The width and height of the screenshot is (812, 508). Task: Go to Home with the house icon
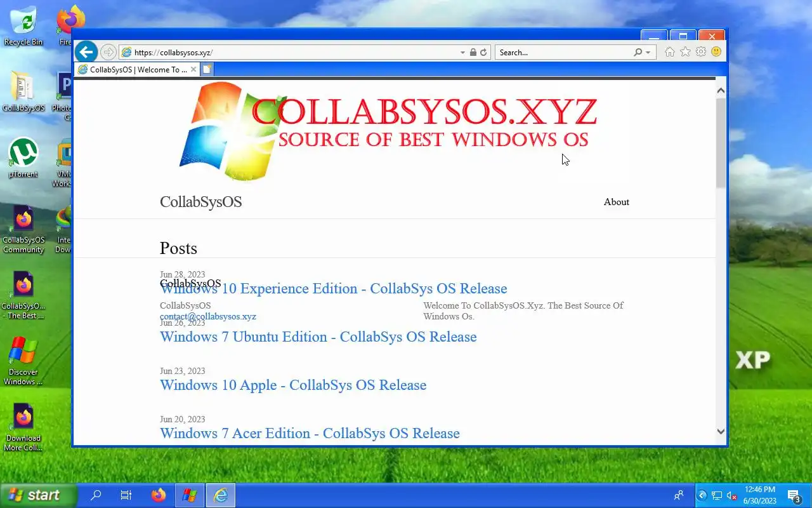click(669, 52)
